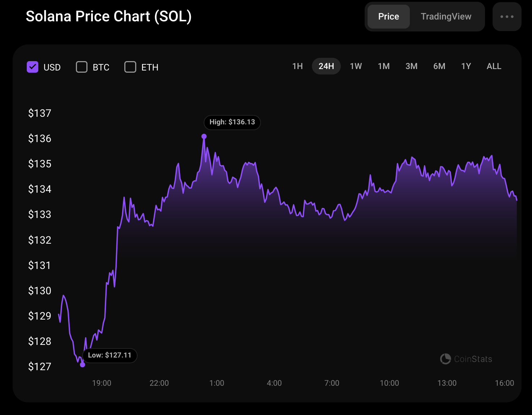Click the Low $127.11 point marker
This screenshot has height=415, width=532.
point(82,364)
